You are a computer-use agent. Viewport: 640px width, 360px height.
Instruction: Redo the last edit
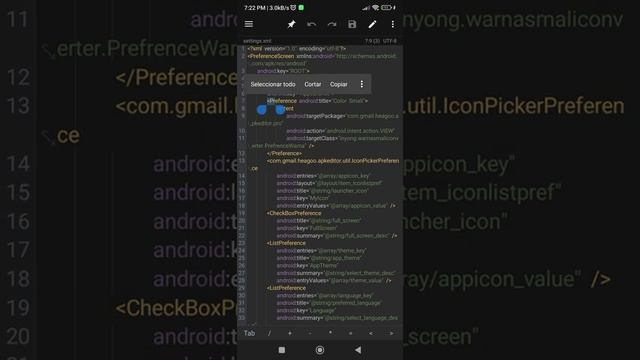point(332,24)
